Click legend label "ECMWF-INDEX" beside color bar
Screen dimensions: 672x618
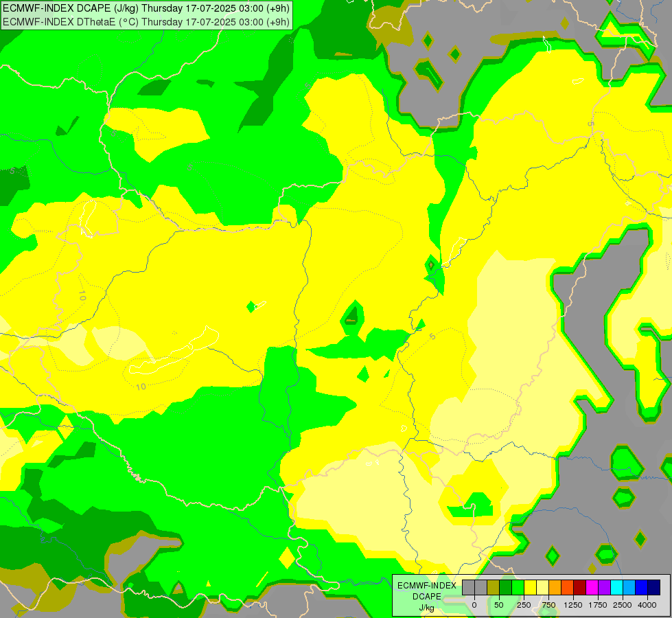click(427, 586)
